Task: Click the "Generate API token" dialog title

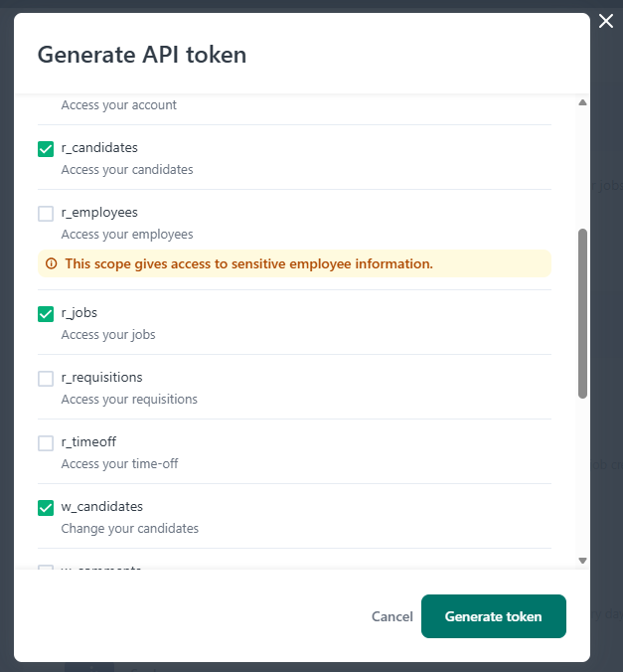Action: (x=142, y=55)
